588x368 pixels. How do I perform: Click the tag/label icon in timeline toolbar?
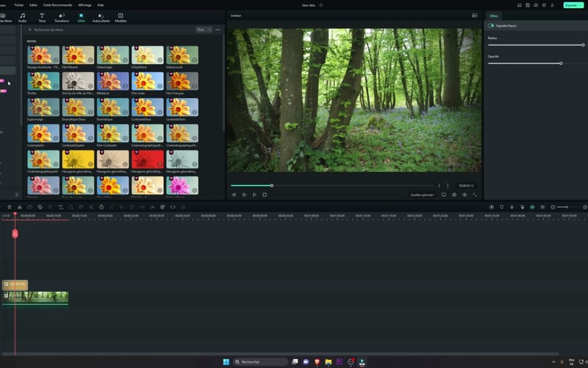pyautogui.click(x=40, y=207)
